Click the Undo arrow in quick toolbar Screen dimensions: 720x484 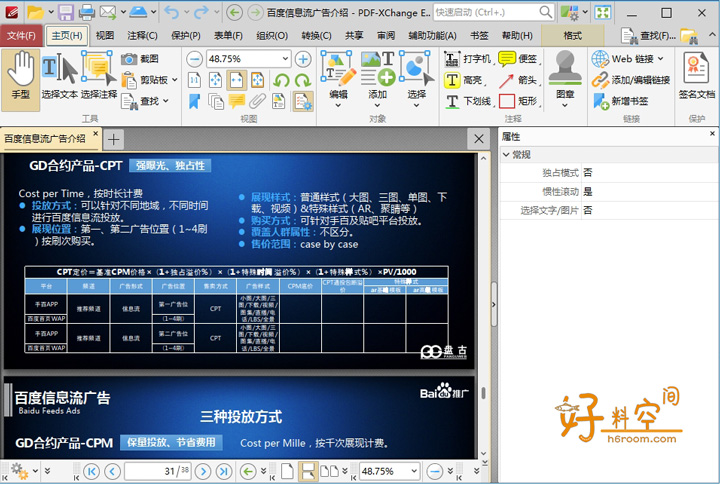pos(172,12)
